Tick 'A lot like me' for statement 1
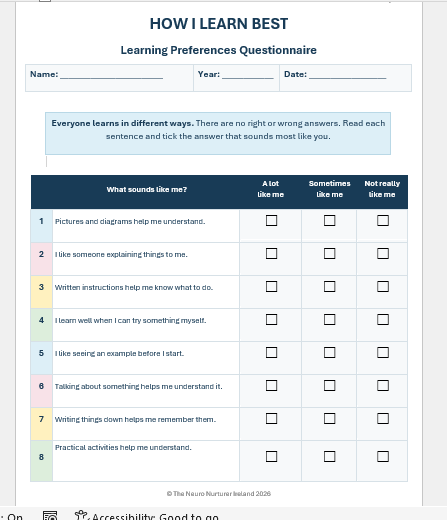 click(271, 220)
